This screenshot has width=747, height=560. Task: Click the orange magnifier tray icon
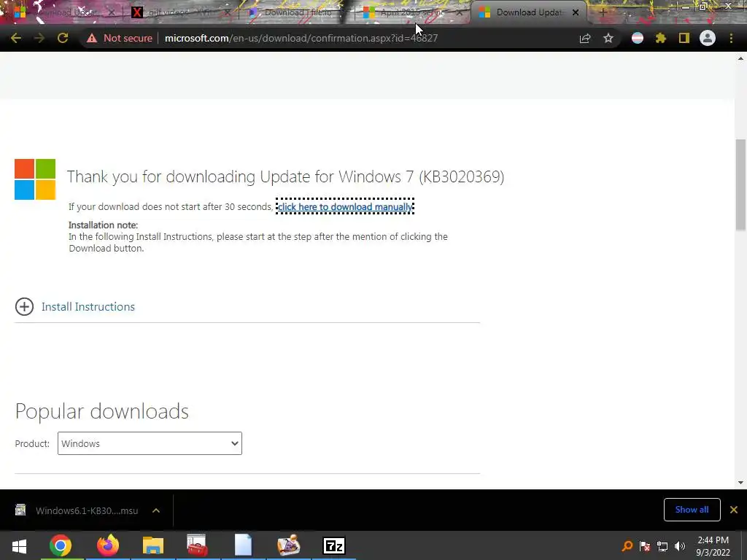(627, 545)
